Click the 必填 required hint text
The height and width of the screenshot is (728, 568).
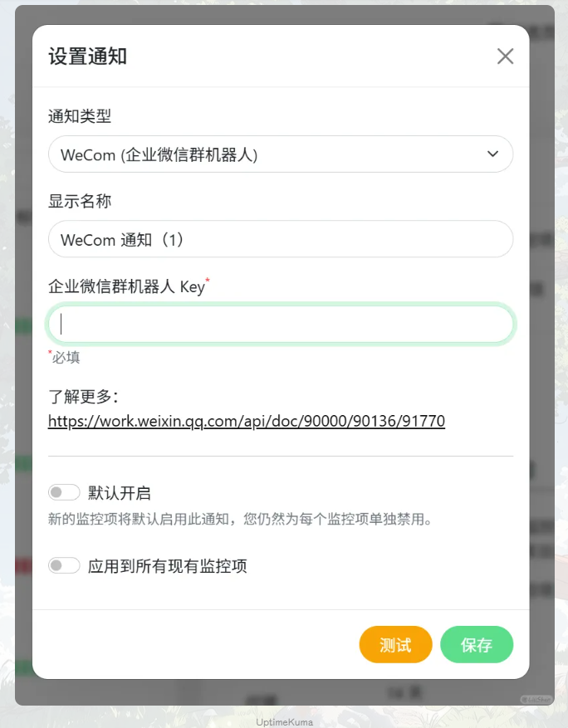point(65,357)
